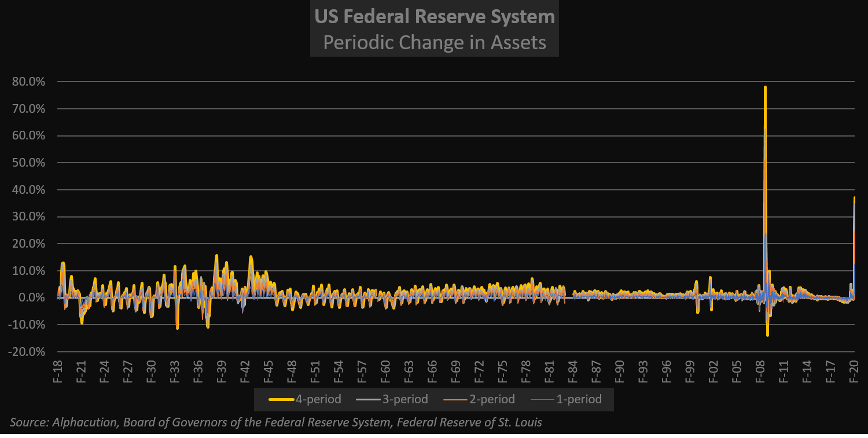The height and width of the screenshot is (438, 868).
Task: Click the 2020 spike peak at right edge
Action: click(x=854, y=198)
